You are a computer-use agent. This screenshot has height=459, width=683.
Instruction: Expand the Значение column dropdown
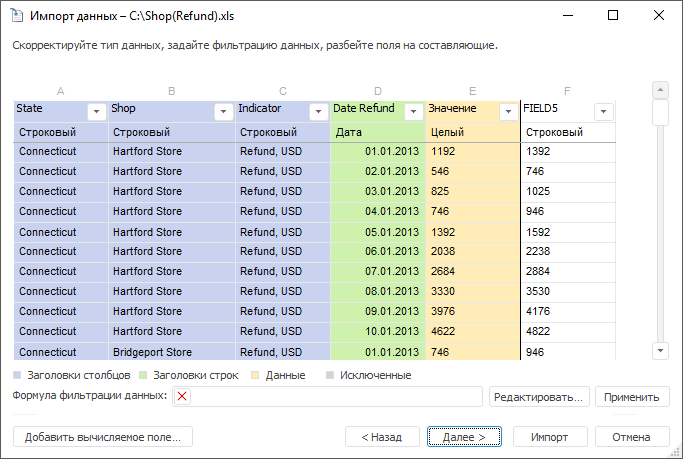click(508, 112)
